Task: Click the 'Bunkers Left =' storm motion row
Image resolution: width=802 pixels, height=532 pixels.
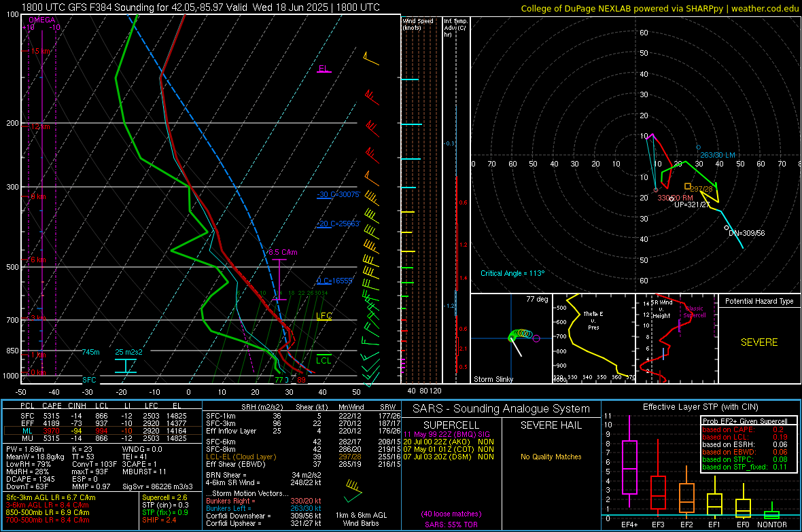Action: click(x=264, y=508)
